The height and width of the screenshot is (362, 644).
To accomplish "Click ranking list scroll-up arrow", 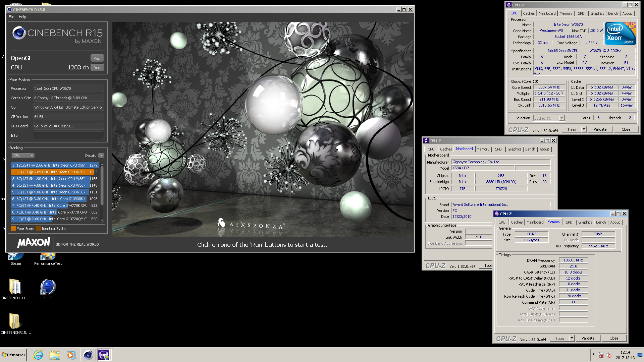I will click(x=102, y=165).
